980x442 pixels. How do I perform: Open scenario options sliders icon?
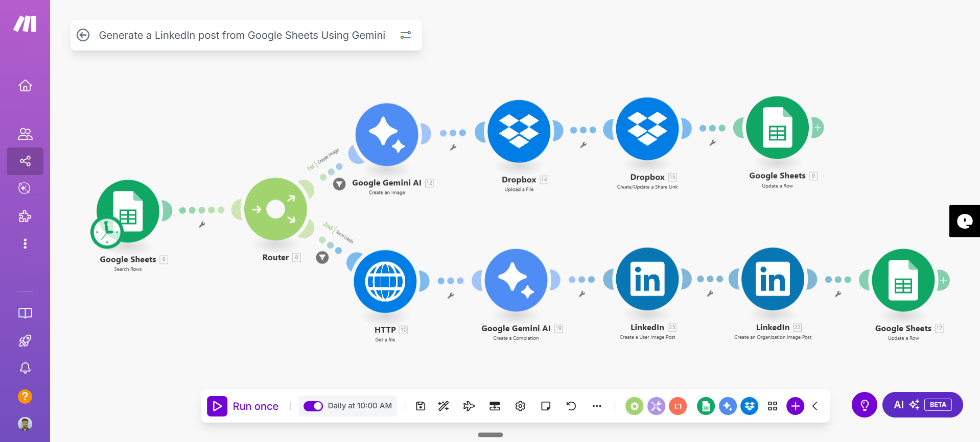coord(406,35)
